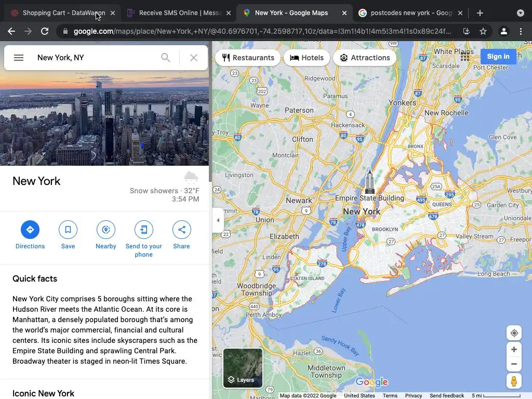Click the side panel scrollbar
532x399 pixels.
coord(210,112)
